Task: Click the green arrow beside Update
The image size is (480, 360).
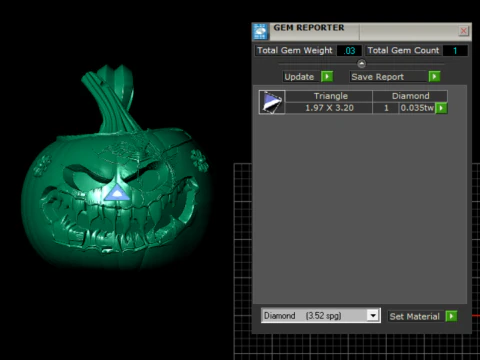Action: pos(327,77)
